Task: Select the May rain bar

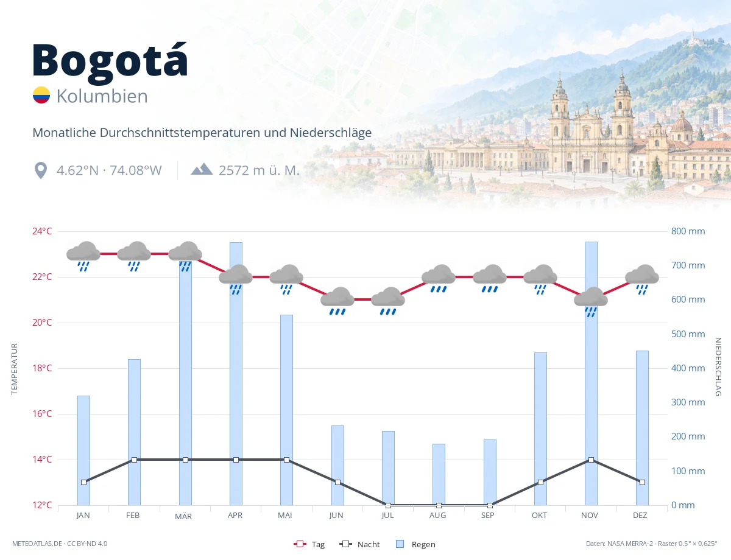Action: click(x=286, y=410)
